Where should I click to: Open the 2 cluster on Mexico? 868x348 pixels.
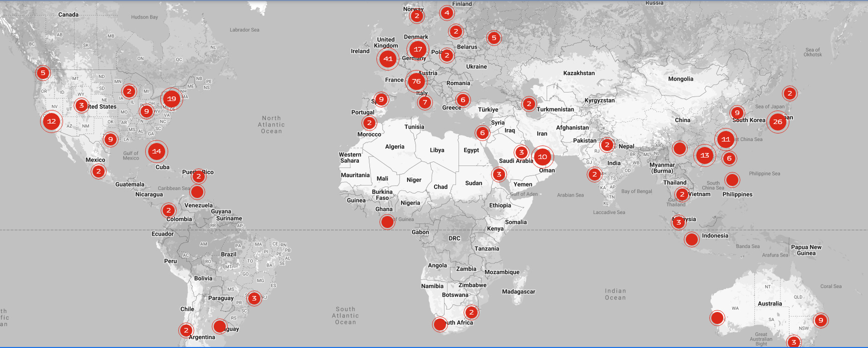99,171
